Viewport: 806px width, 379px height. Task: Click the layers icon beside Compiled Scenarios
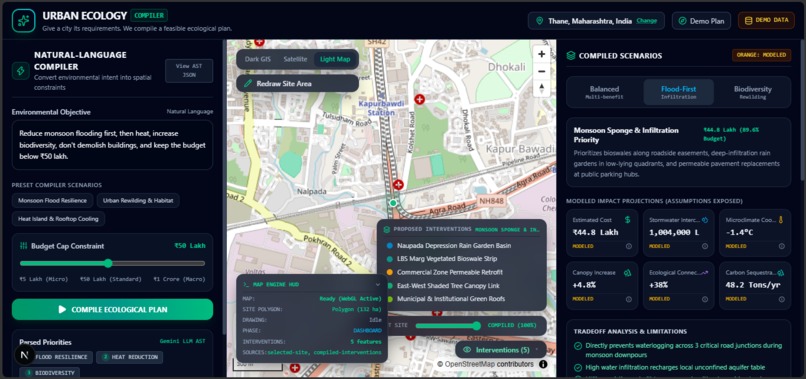571,56
